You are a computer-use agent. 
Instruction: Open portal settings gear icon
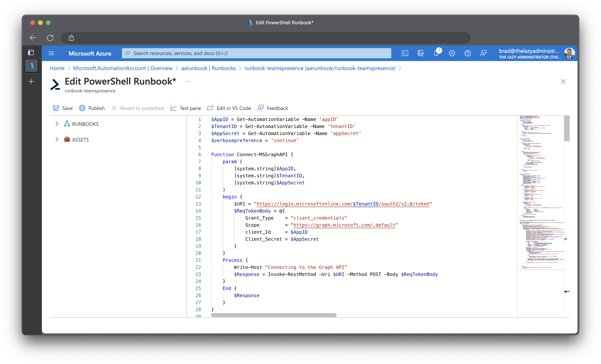(x=452, y=53)
